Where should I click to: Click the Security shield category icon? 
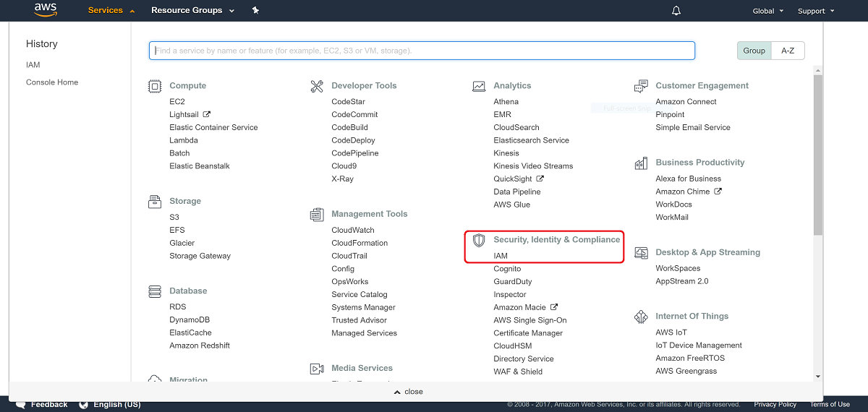point(479,240)
